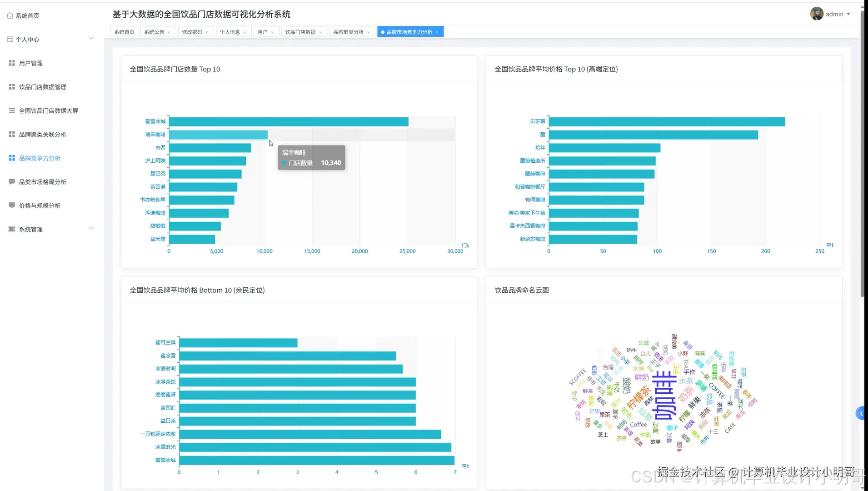Click the 饮品门店数据管理 grid icon
The width and height of the screenshot is (868, 491).
[x=12, y=87]
